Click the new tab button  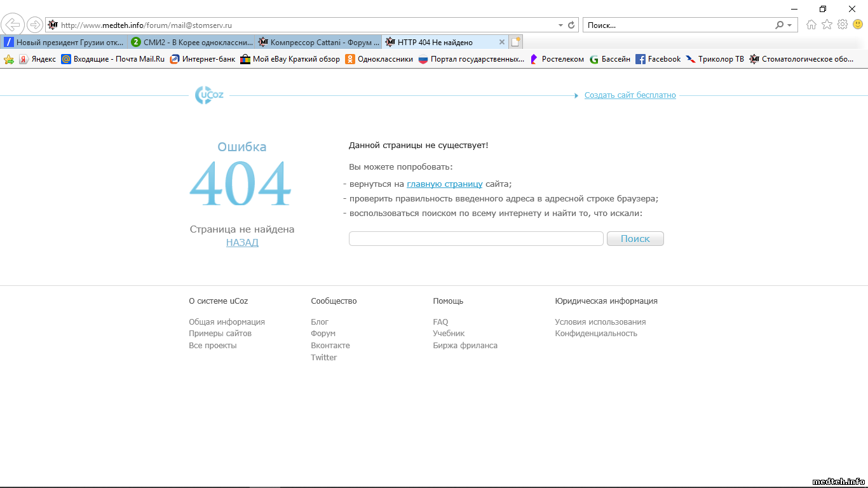(516, 42)
